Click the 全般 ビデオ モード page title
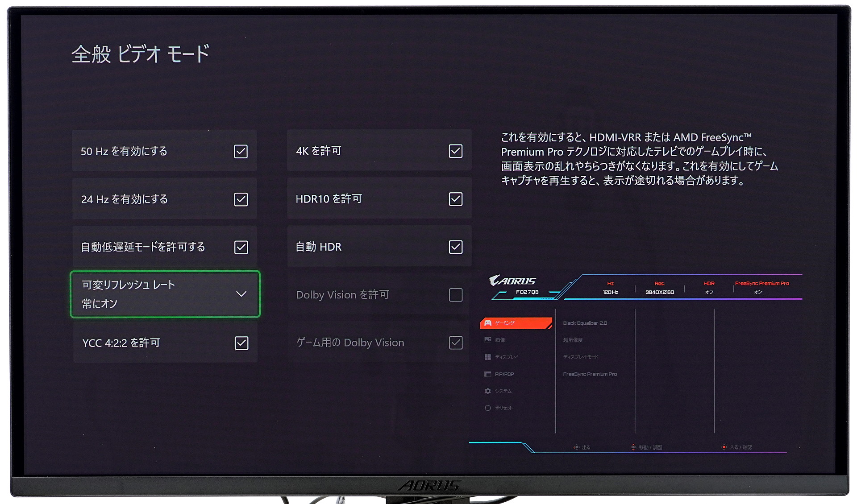Image resolution: width=857 pixels, height=504 pixels. tap(140, 54)
